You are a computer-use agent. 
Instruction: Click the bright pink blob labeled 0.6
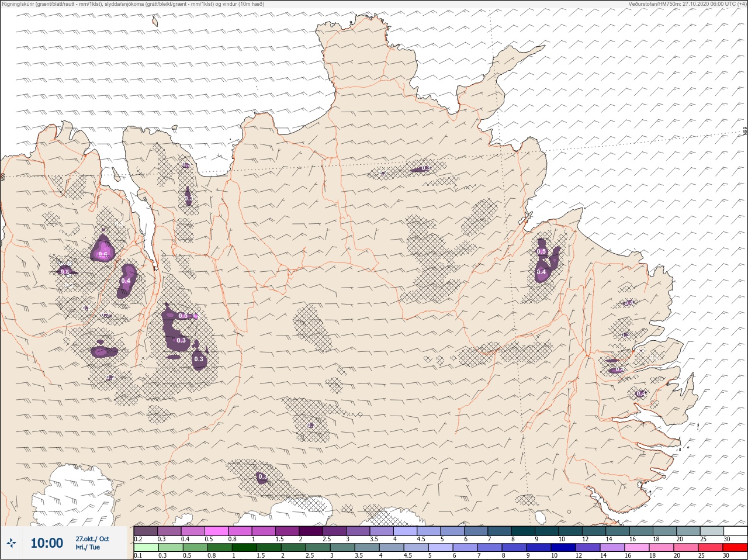(x=103, y=248)
